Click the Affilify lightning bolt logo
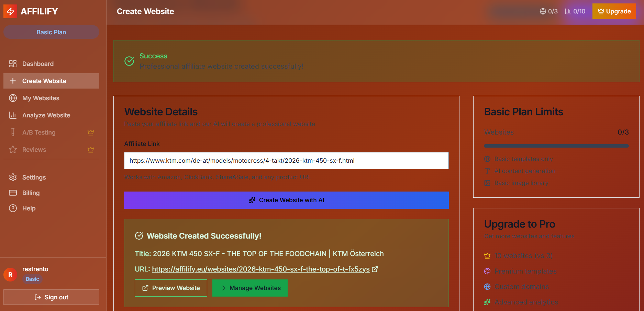The width and height of the screenshot is (644, 311). pyautogui.click(x=10, y=11)
